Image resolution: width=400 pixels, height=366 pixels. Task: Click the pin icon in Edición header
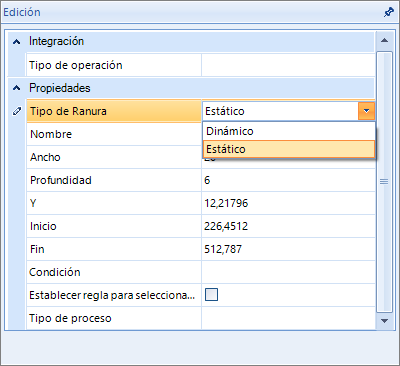click(x=388, y=12)
